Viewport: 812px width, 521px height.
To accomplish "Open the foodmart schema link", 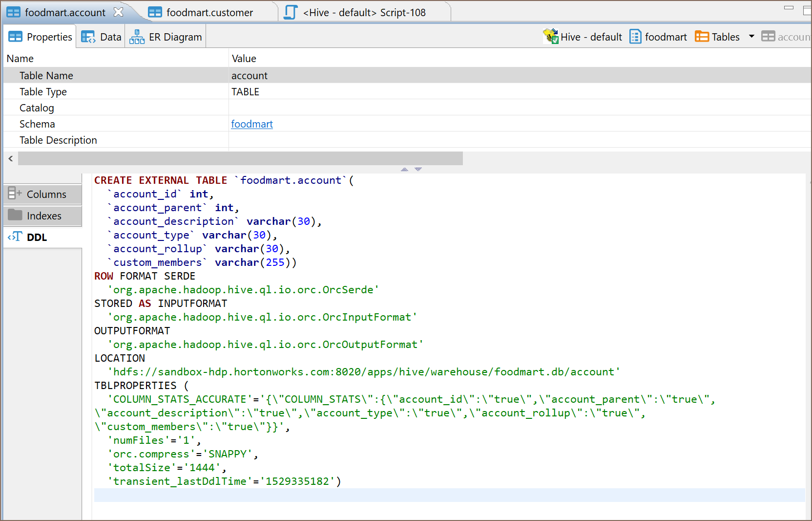I will point(252,124).
